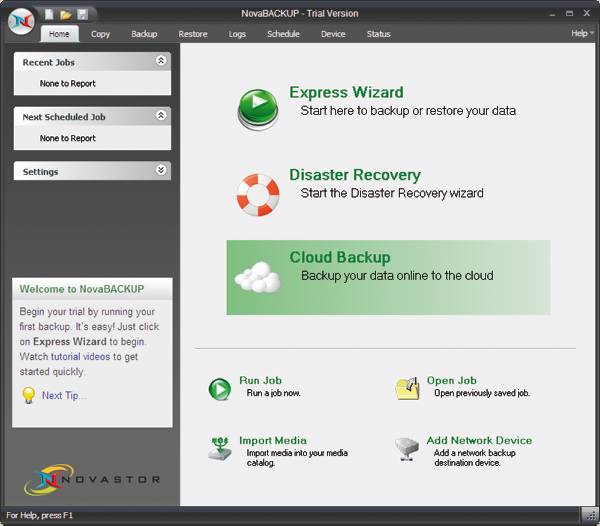Switch to the Copy tab

[100, 34]
